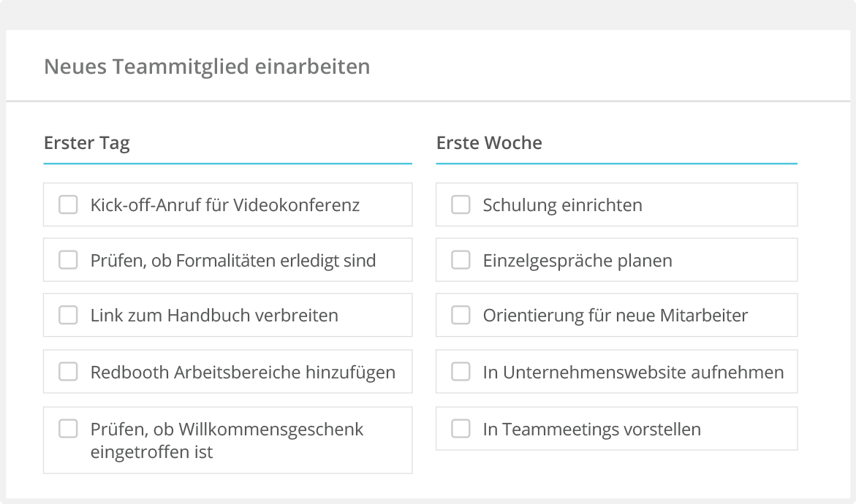856x504 pixels.
Task: Check "Prüfen, ob Willkommensgeschenk eingetroffen ist"
Action: click(68, 429)
